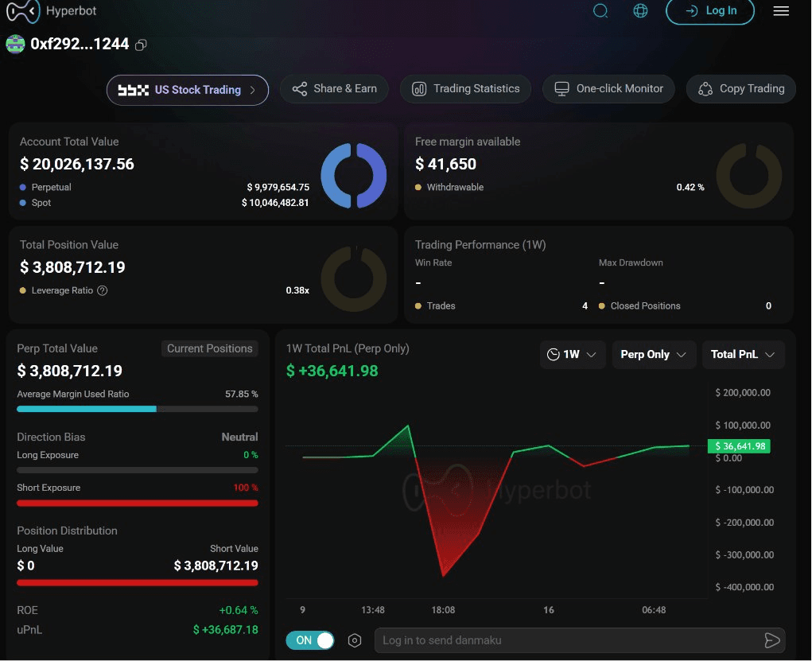Click the Log In button
812x661 pixels.
710,11
